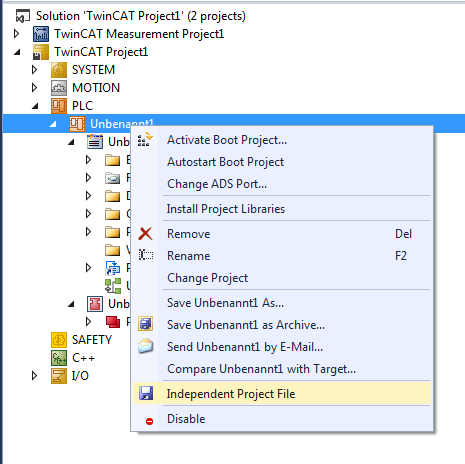Image resolution: width=465 pixels, height=464 pixels.
Task: Select the SYSTEM tree label
Action: 93,70
